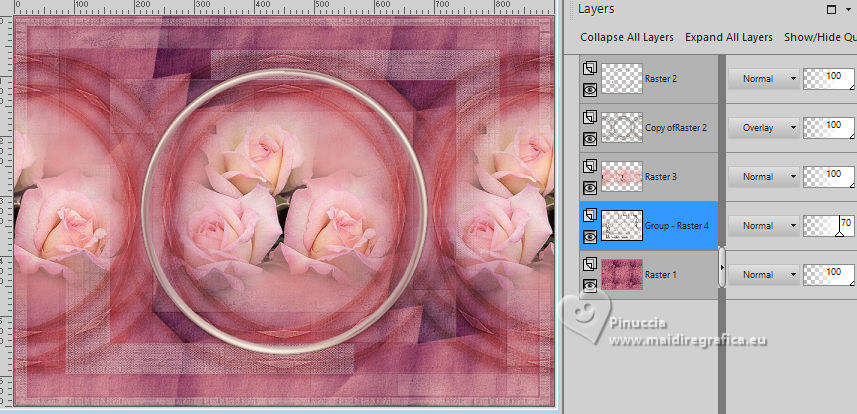Open the Layers panel options arrow menu

click(848, 9)
